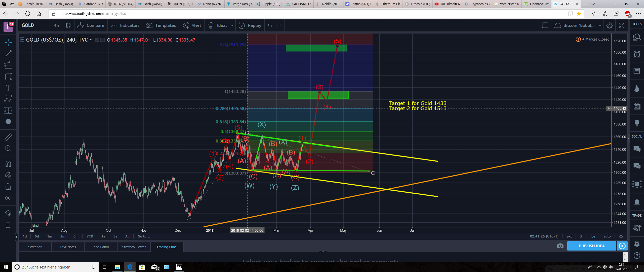
Task: Switch to the Pine Editor tab
Action: click(101, 247)
